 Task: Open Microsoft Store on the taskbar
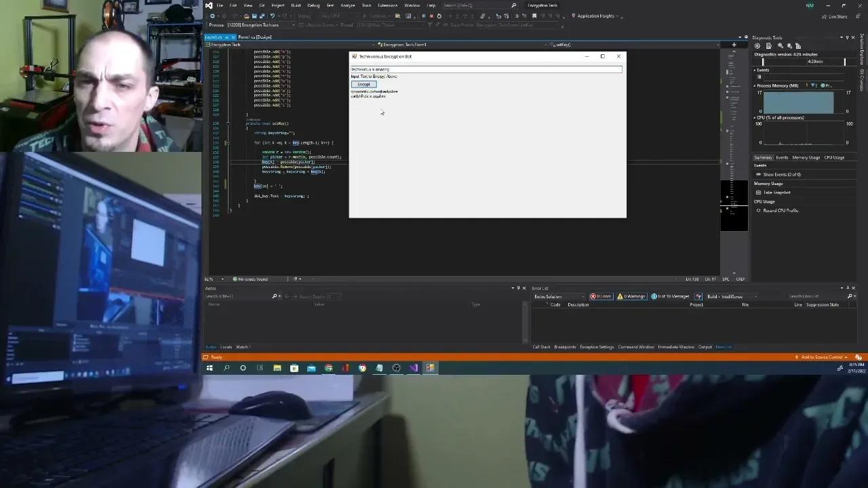(x=294, y=368)
